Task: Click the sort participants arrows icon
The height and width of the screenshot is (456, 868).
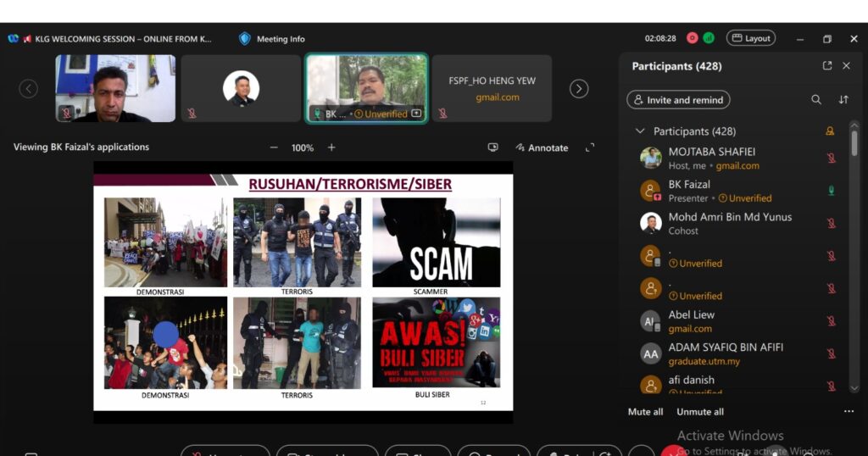Action: pos(843,100)
